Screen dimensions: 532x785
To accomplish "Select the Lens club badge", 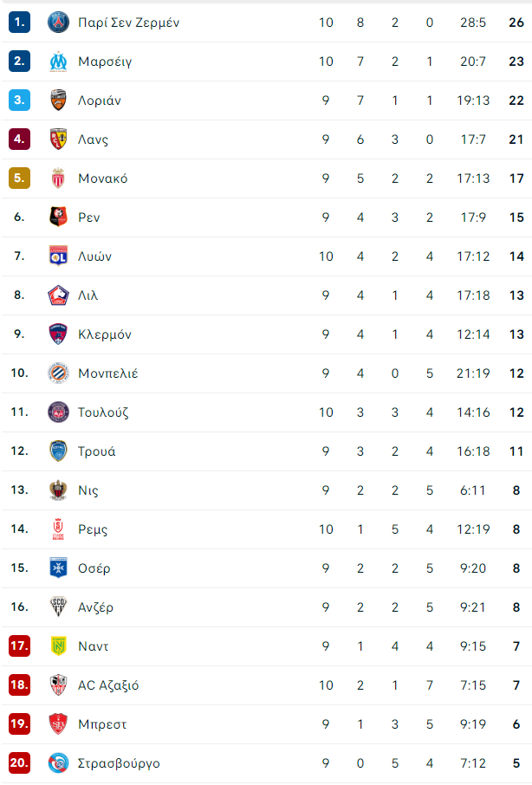I will click(x=58, y=139).
